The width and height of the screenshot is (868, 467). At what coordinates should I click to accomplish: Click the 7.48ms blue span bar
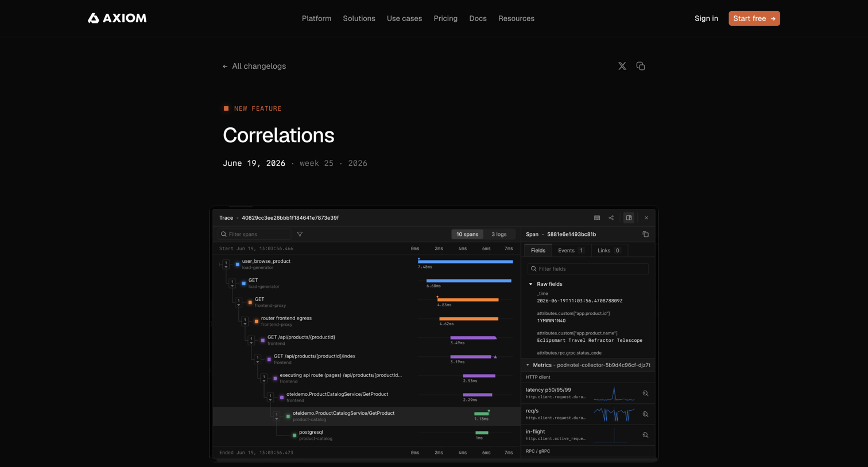pos(466,262)
